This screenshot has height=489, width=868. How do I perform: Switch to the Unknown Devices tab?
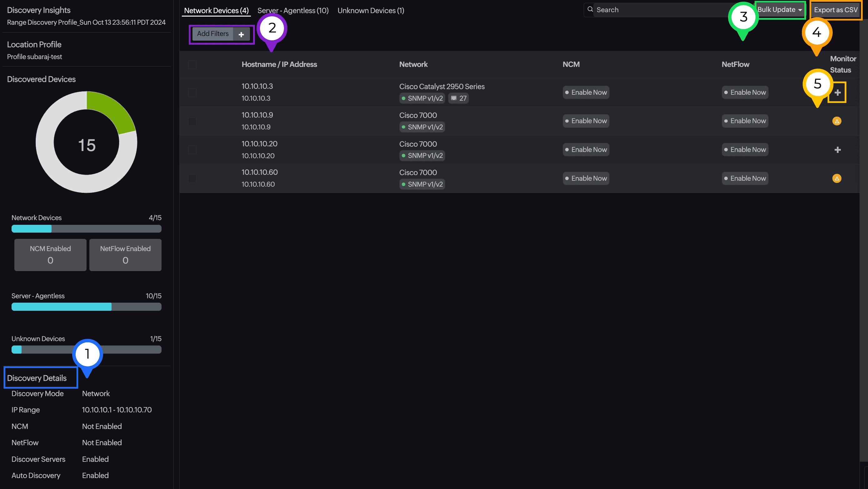point(370,10)
